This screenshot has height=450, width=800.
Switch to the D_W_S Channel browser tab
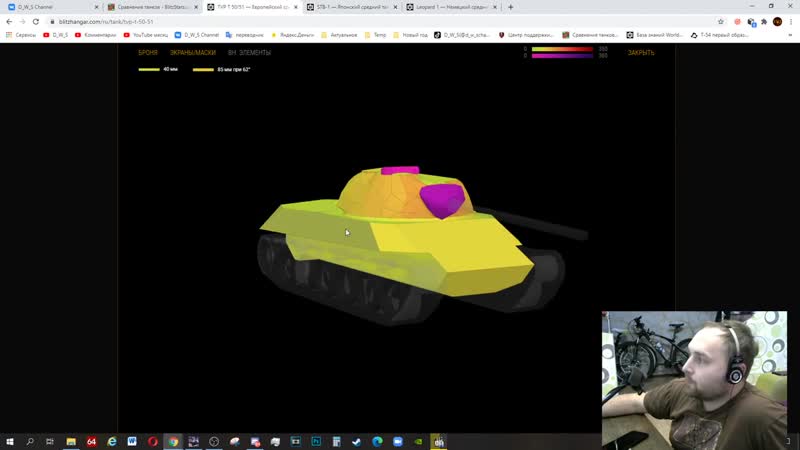pos(51,7)
